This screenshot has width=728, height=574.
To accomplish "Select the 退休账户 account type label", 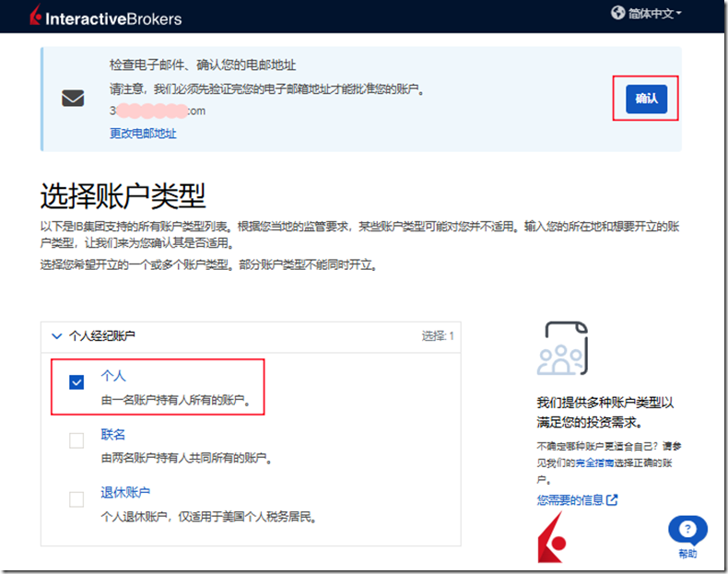I will pos(125,493).
